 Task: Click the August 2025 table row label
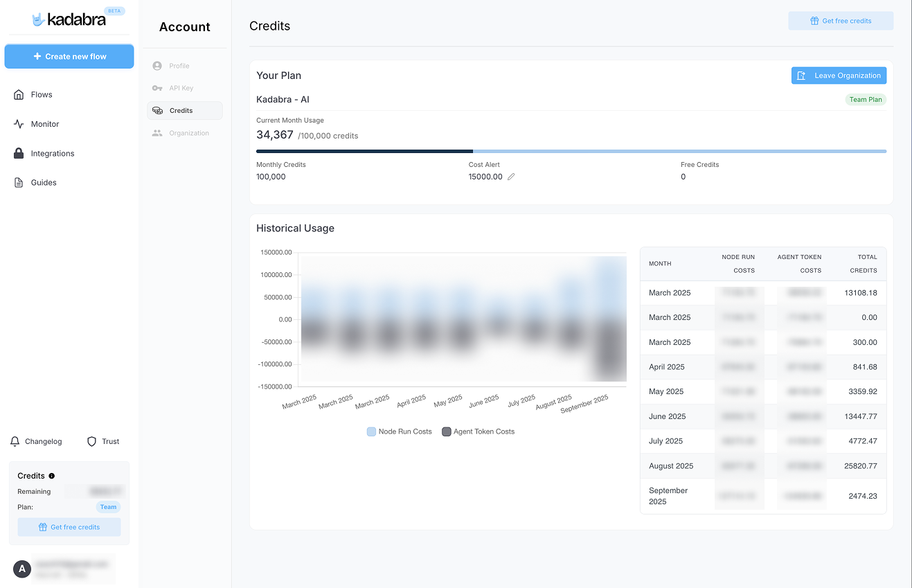pyautogui.click(x=671, y=466)
